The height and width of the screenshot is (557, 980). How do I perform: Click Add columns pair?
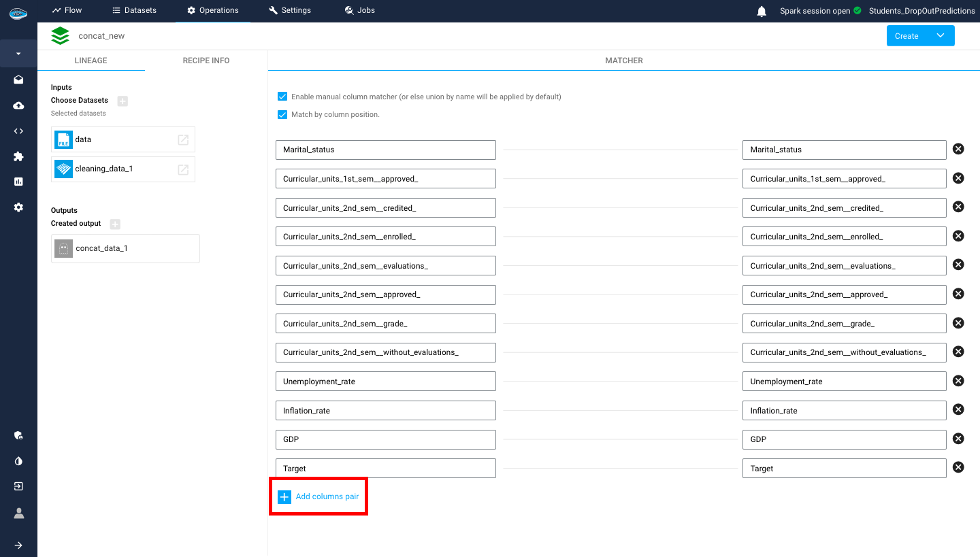point(318,497)
